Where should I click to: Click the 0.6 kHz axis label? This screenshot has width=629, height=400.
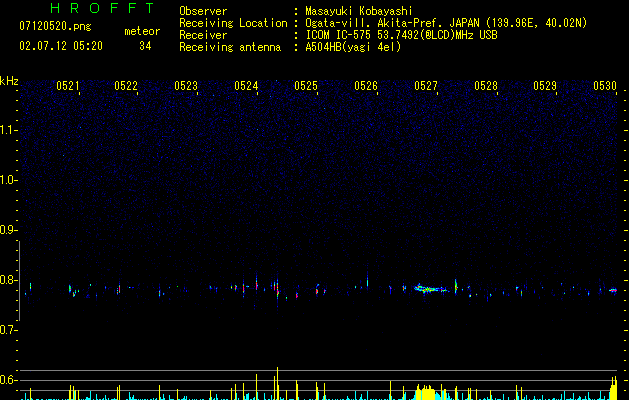(x=8, y=380)
